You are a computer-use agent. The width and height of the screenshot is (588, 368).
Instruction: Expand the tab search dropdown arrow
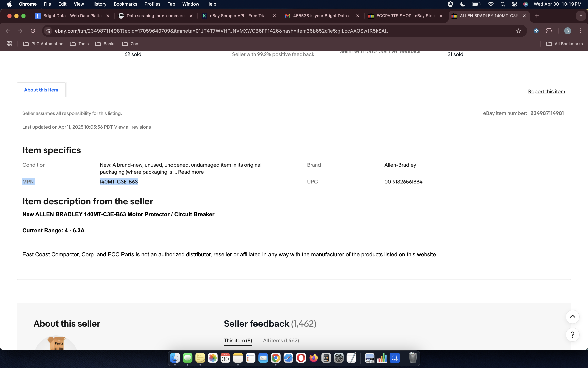[581, 16]
